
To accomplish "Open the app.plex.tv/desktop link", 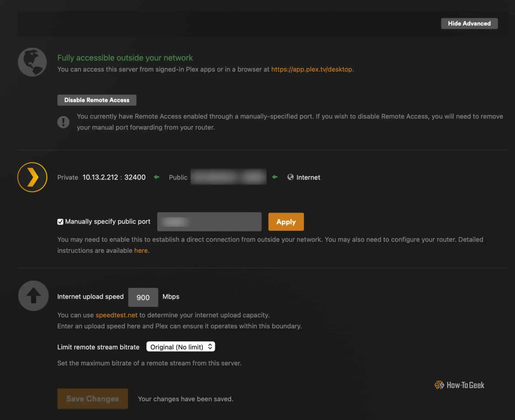I will tap(311, 69).
